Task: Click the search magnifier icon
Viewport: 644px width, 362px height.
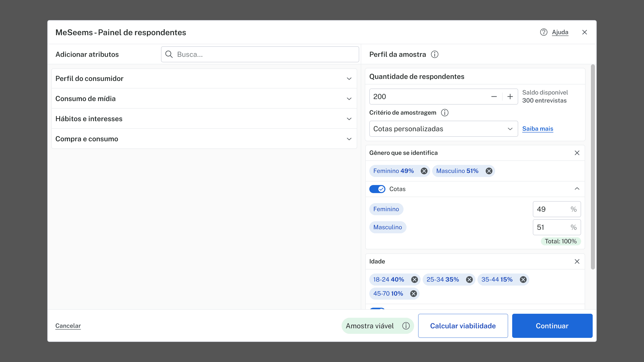Action: 169,54
